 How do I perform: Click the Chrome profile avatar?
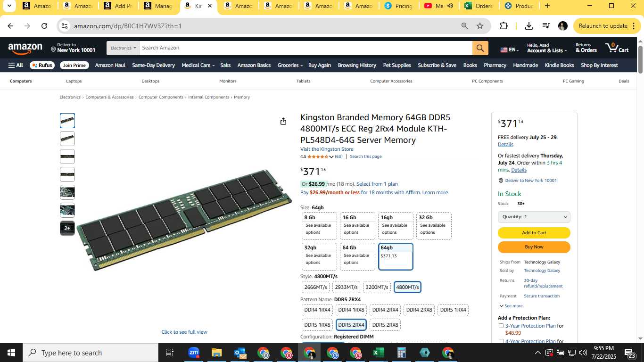point(562,26)
